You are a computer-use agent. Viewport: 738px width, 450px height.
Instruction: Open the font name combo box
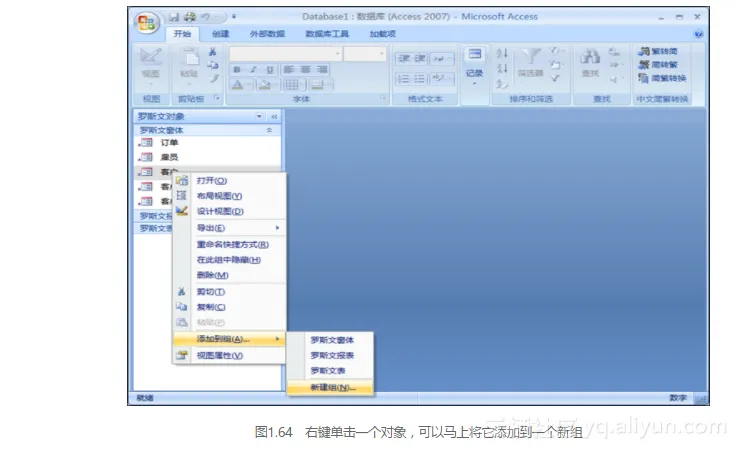[286, 54]
